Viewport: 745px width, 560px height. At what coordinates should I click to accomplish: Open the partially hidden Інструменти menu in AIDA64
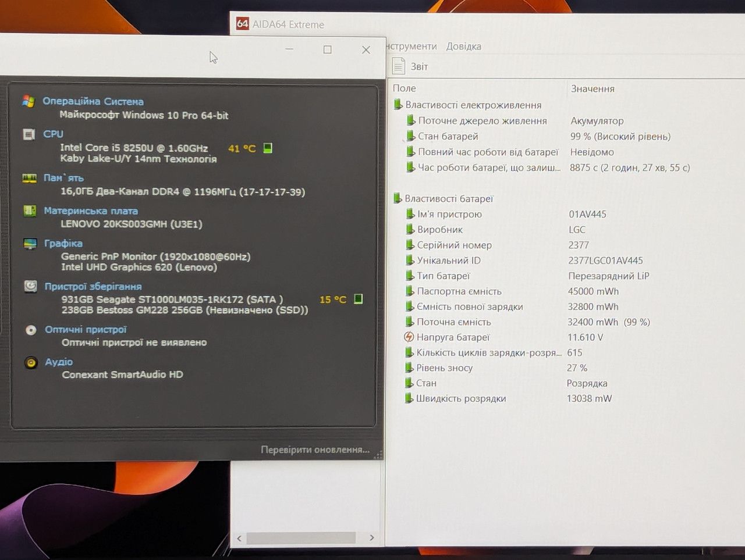coord(411,47)
